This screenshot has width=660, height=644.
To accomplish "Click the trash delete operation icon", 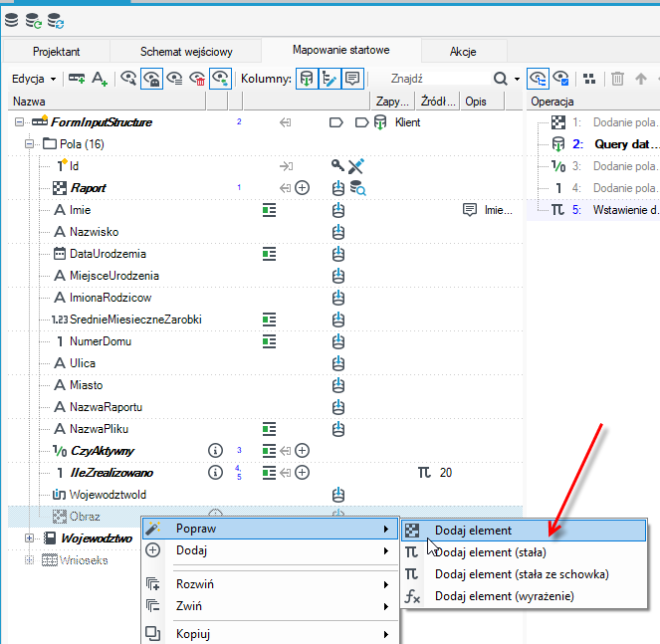I will pyautogui.click(x=617, y=79).
